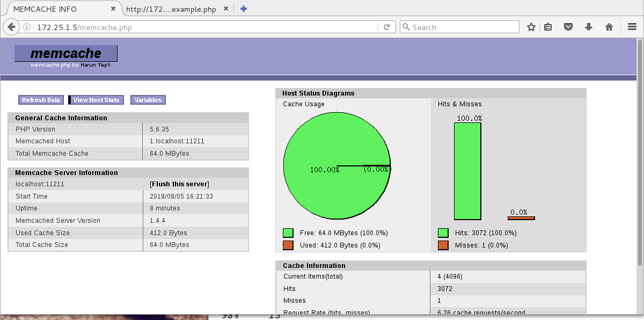Click the URL address field
644x320 pixels.
click(207, 27)
